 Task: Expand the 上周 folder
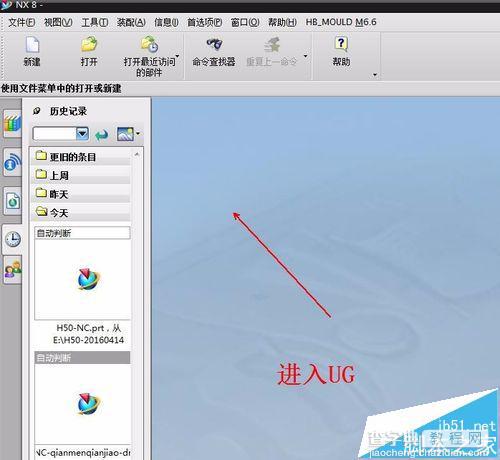80,175
